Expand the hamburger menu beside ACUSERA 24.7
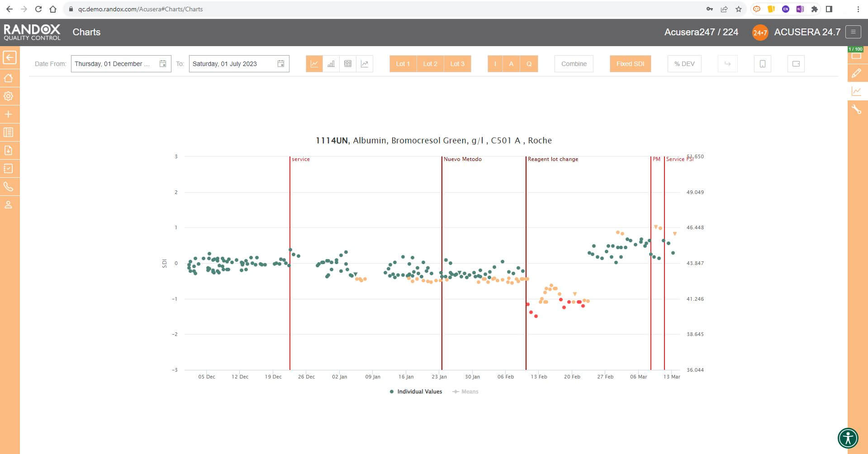 coord(853,32)
